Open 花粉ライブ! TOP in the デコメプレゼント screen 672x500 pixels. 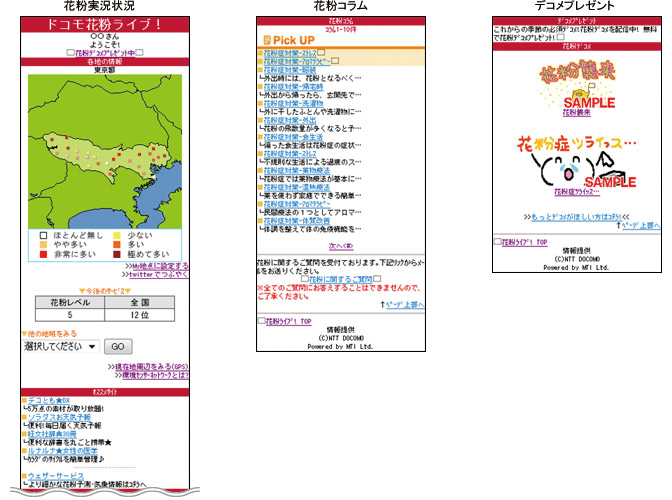coord(524,242)
